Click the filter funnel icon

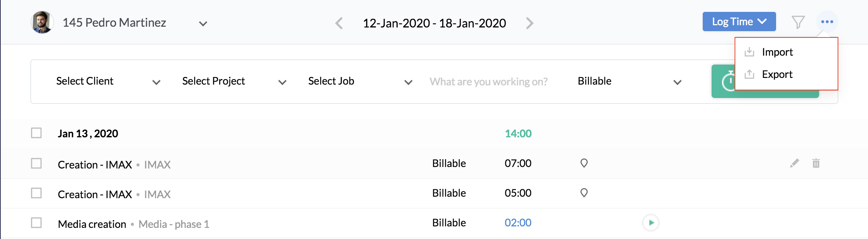pos(798,22)
